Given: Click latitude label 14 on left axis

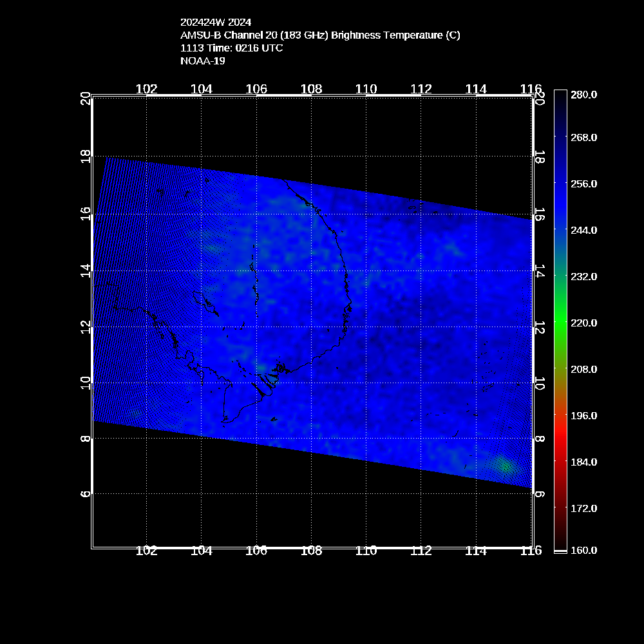Looking at the screenshot, I should pos(86,270).
